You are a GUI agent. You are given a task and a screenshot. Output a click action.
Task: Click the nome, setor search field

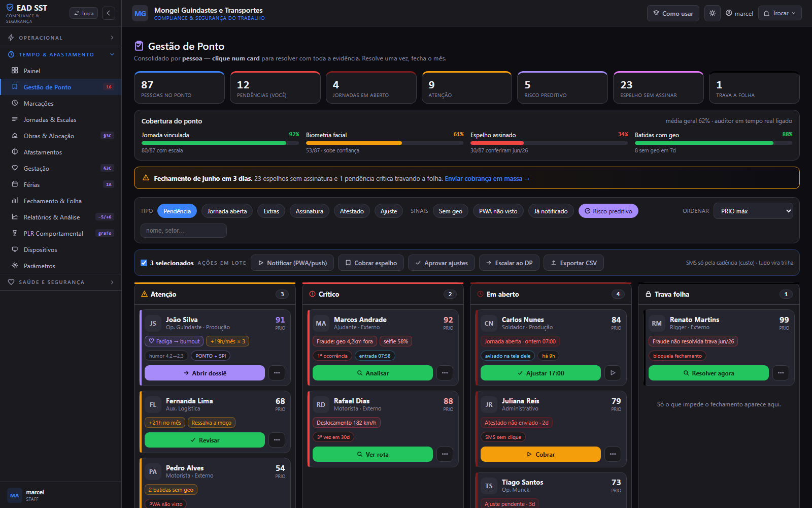[184, 231]
